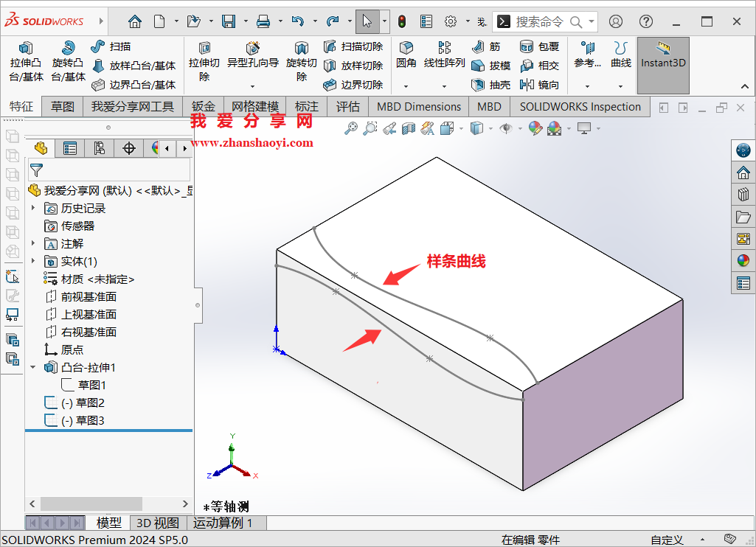756x547 pixels.
Task: Click the 自定义 units status bar entry
Action: pyautogui.click(x=667, y=540)
